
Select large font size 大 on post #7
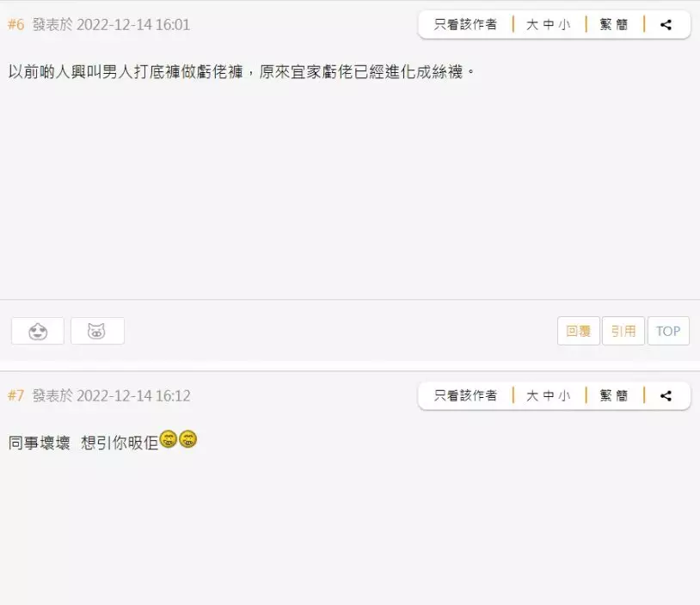(x=531, y=396)
